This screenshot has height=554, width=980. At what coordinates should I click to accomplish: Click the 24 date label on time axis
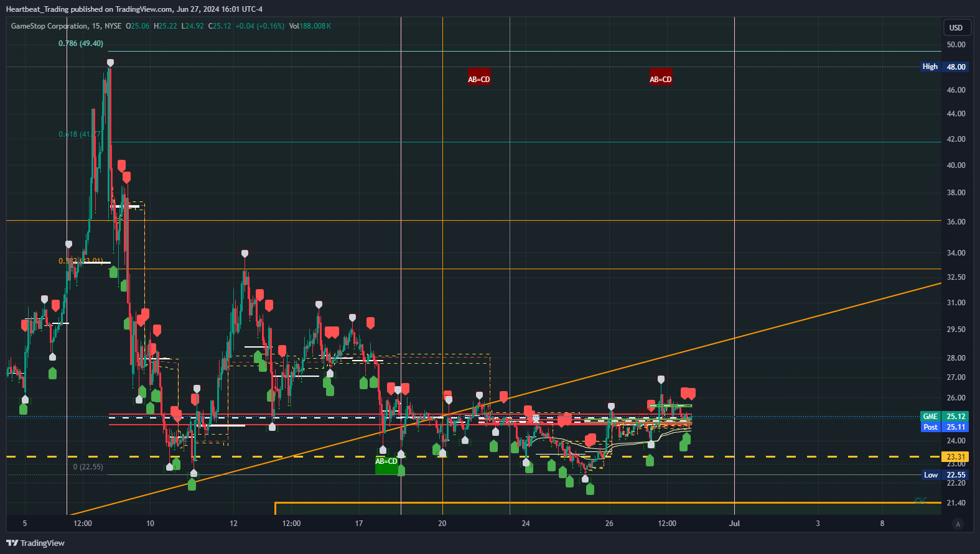526,524
